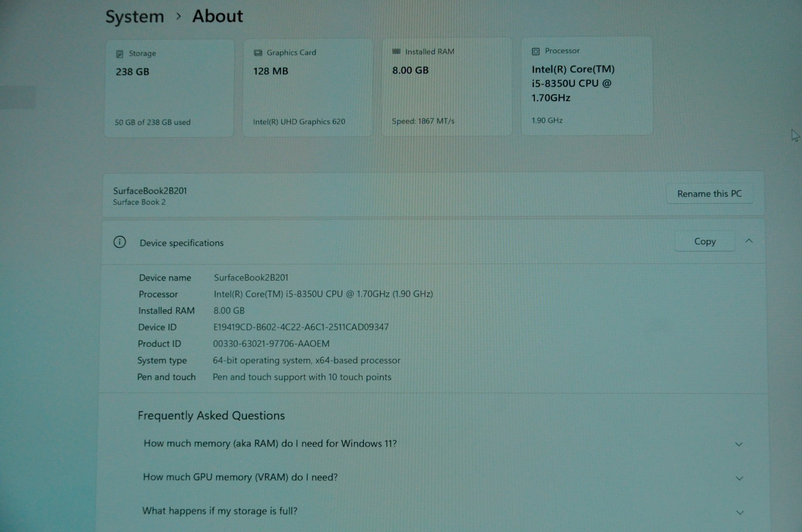The image size is (802, 532).
Task: Expand the GPU memory VRAM question
Action: [739, 478]
